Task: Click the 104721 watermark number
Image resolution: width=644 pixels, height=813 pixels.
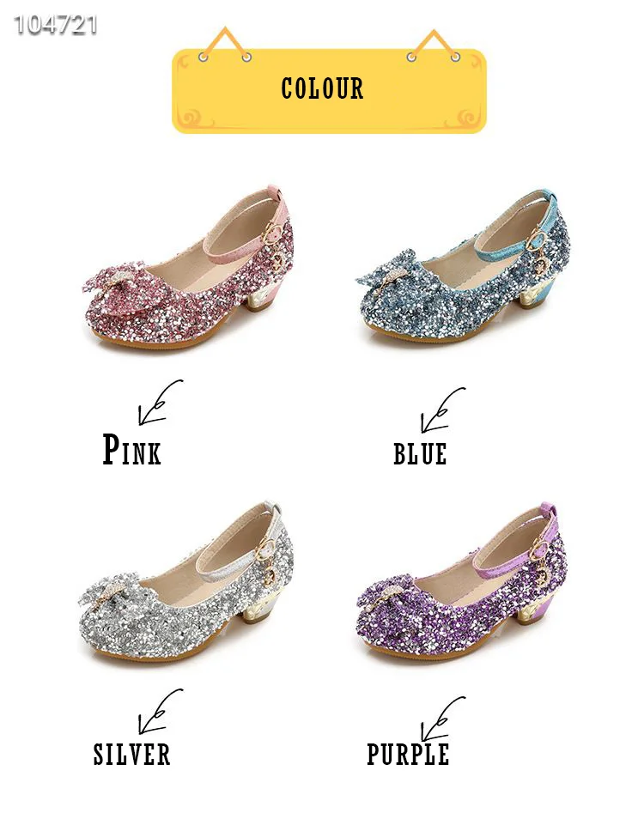Action: click(56, 25)
